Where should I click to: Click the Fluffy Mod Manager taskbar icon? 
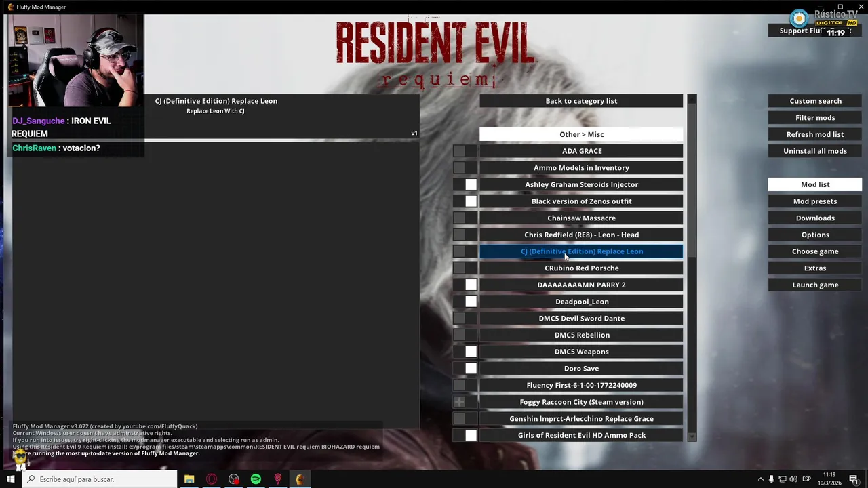tap(300, 479)
